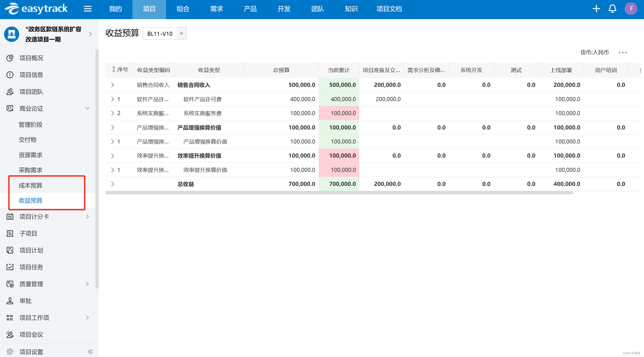
Task: Click the 项目工作项 list icon
Action: (10, 318)
